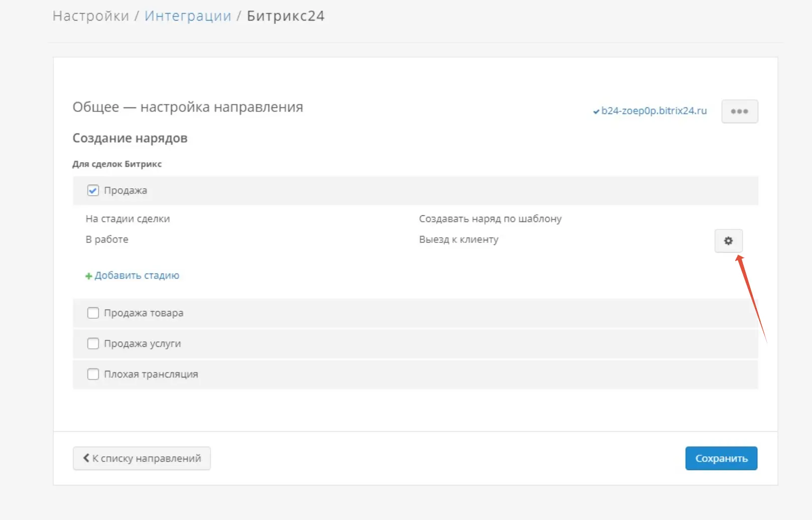Click the Битрикс24 breadcrumb title
Image resolution: width=812 pixels, height=520 pixels.
coord(286,16)
